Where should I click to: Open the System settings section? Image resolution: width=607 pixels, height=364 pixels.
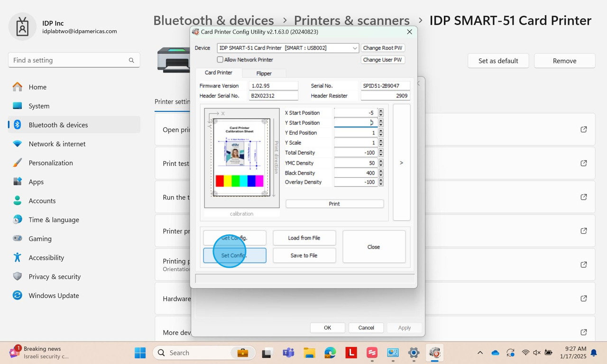click(x=39, y=106)
